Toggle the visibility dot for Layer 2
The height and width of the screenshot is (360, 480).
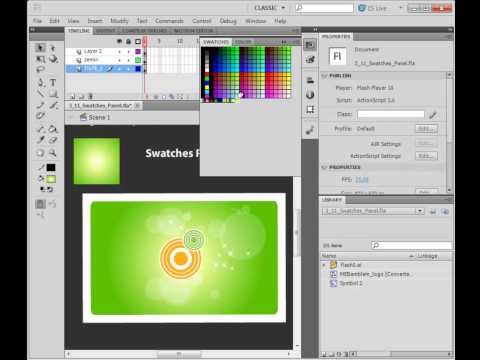point(119,51)
